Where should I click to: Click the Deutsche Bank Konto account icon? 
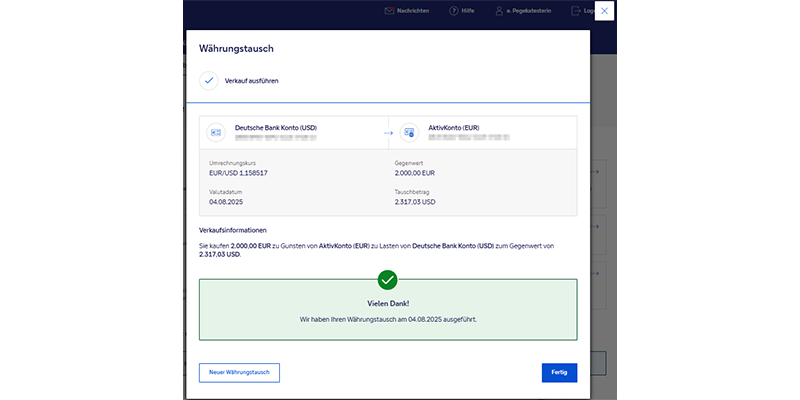[216, 132]
